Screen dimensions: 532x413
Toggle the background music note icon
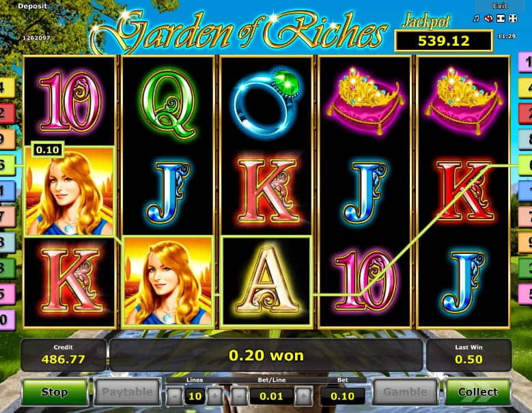coord(476,18)
